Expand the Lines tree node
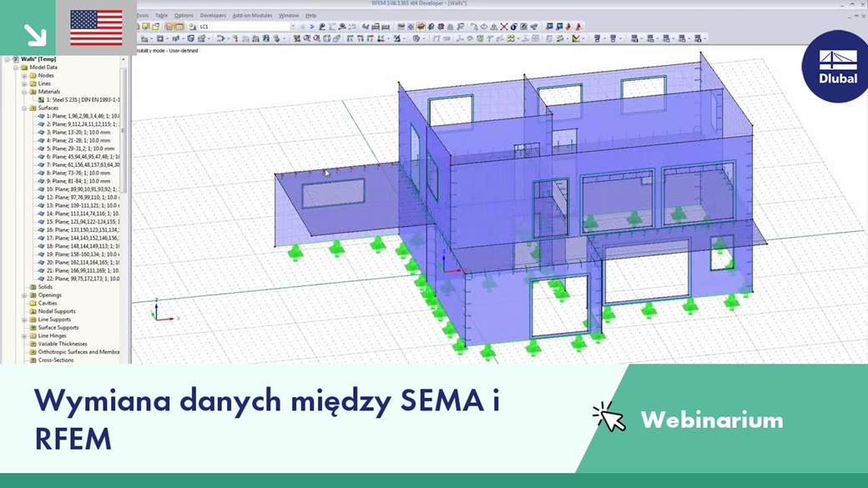The height and width of the screenshot is (488, 868). pyautogui.click(x=24, y=83)
